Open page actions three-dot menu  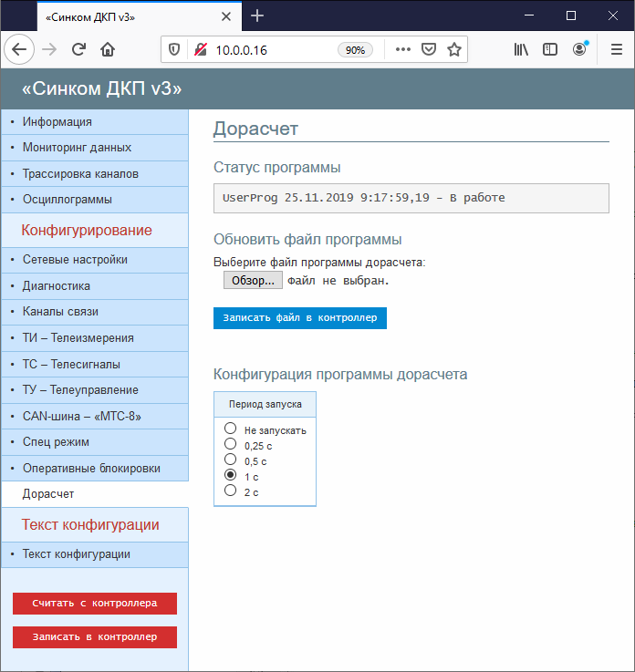[402, 49]
